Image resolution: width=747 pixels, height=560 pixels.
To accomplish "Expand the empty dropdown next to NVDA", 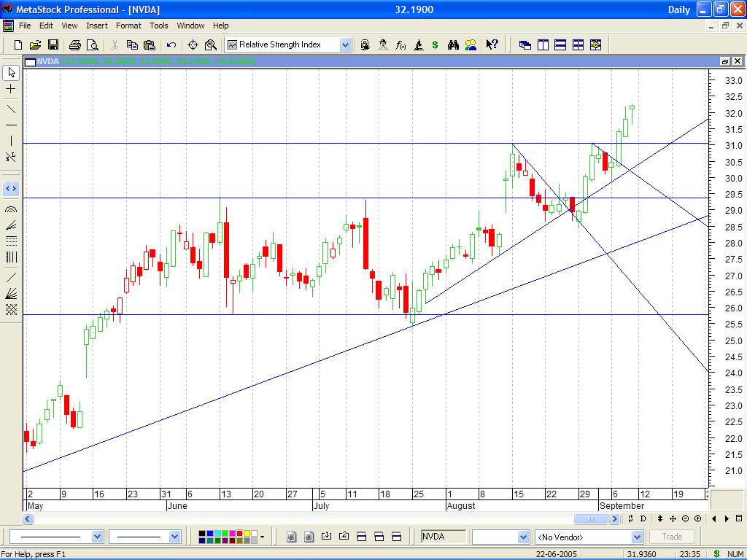I will (x=523, y=537).
